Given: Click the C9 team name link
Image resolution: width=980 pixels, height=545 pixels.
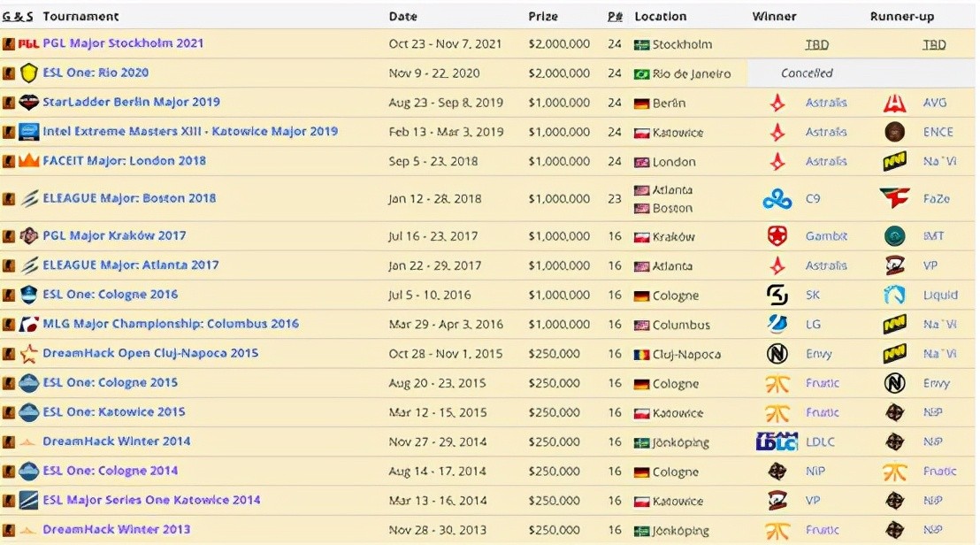Looking at the screenshot, I should (x=813, y=199).
